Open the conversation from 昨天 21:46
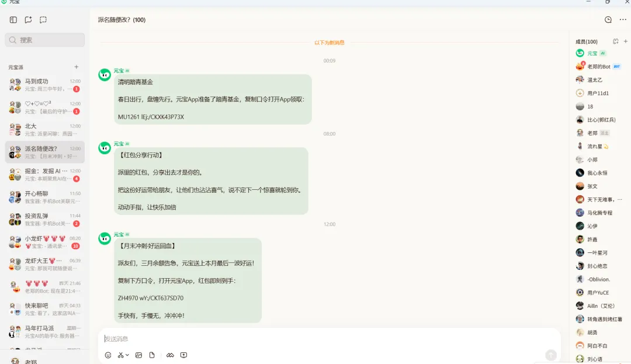Screen dimensions: 631x364 click(44, 287)
